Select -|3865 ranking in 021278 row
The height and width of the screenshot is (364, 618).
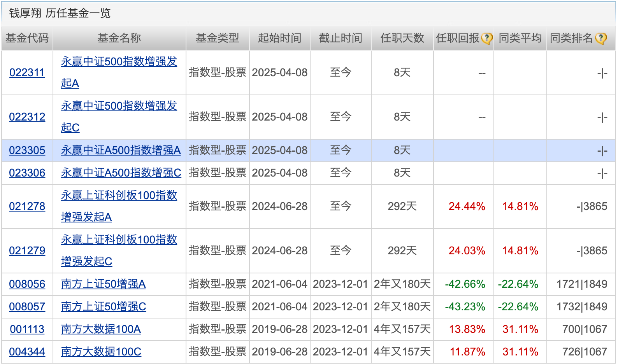(592, 206)
